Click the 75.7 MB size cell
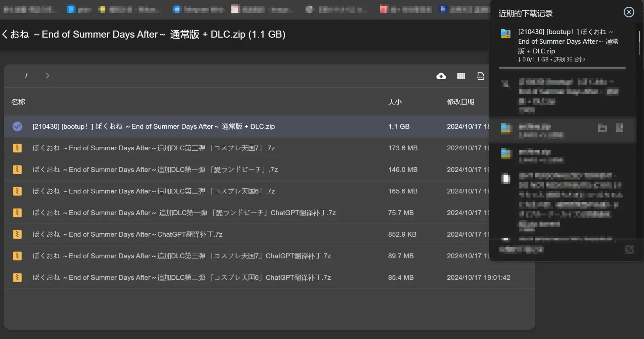Viewport: 644px width, 339px height. 401,213
